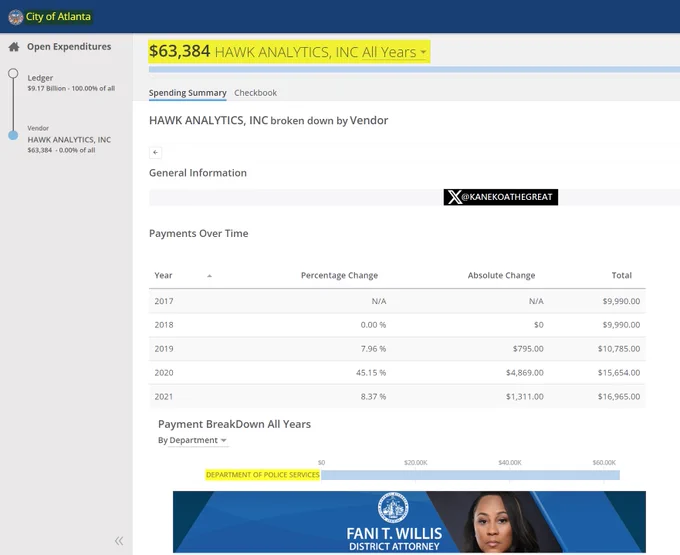This screenshot has width=680, height=555.
Task: Open the Open Expenditures link
Action: (x=69, y=46)
